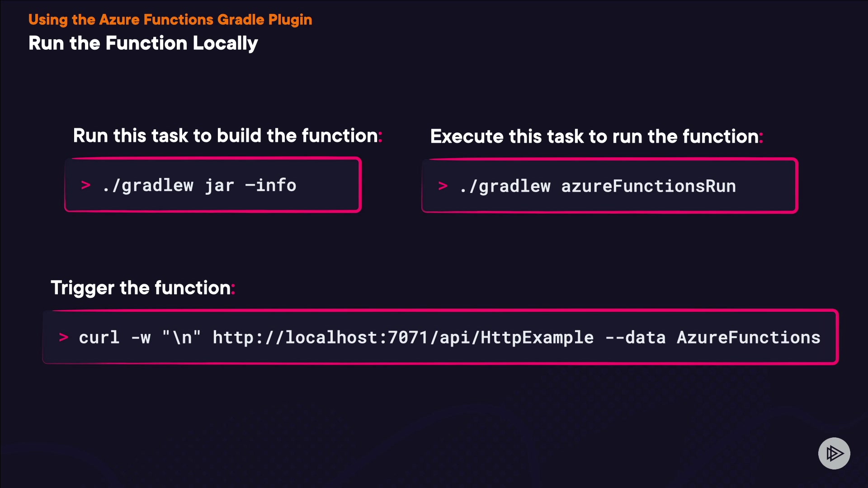Click the './gradlew jar –info' command text
This screenshot has width=868, height=488.
click(x=199, y=185)
